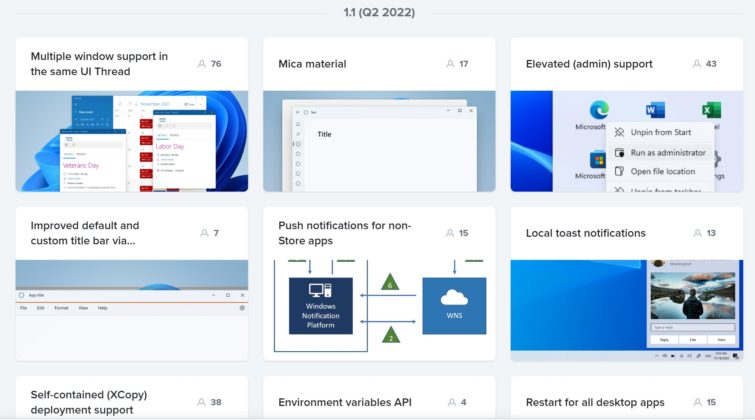Select 'Run as administrator' in the context menu
The image size is (755, 420).
[667, 153]
